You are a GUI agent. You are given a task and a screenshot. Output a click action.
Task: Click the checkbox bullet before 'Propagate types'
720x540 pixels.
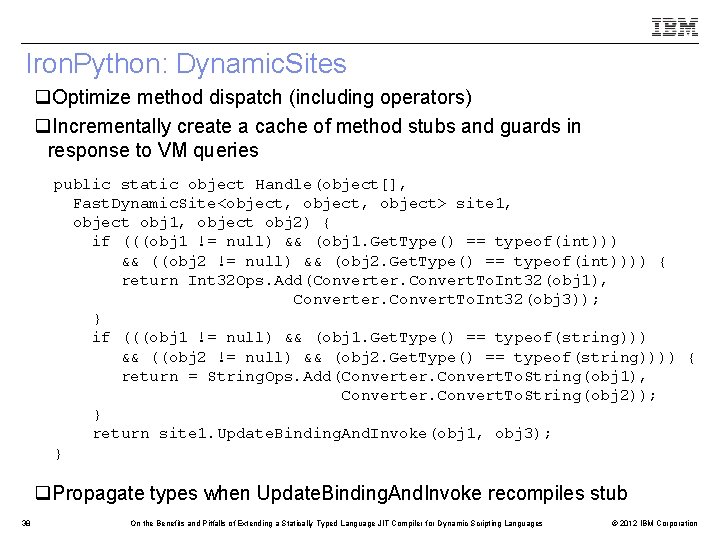[x=43, y=493]
